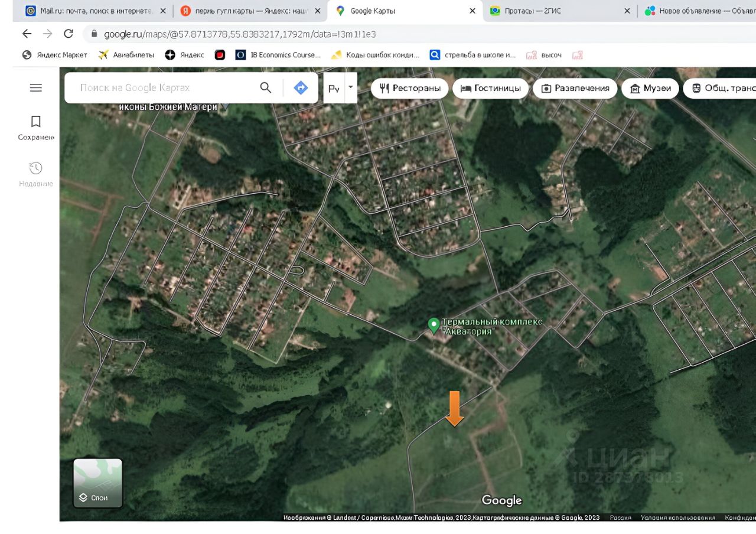This screenshot has width=756, height=534.
Task: Open the высоч bookmark
Action: click(544, 55)
